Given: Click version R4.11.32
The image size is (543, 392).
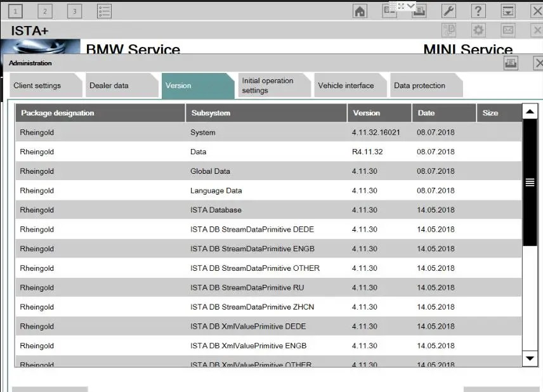Looking at the screenshot, I should pos(367,152).
